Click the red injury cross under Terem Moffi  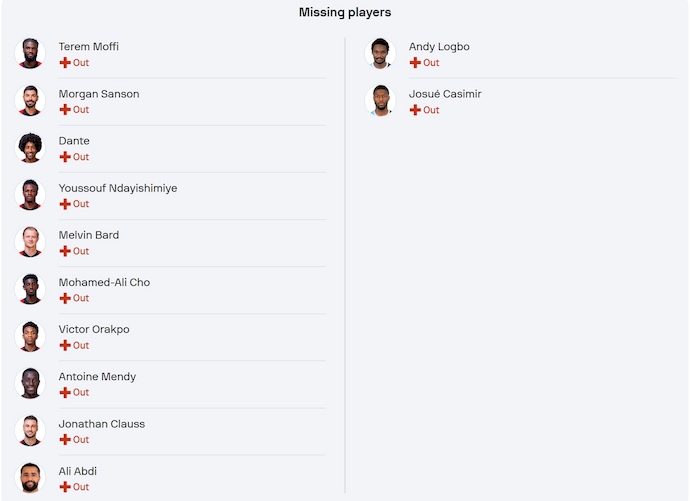pos(65,63)
